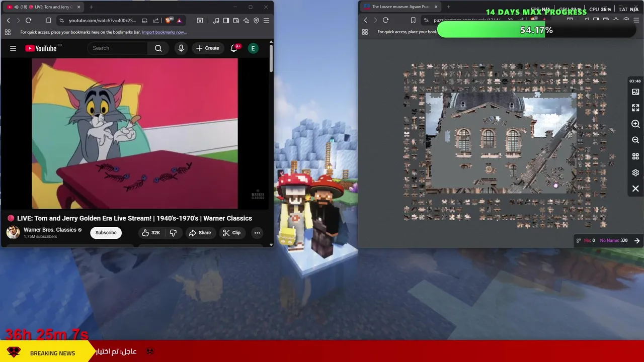The height and width of the screenshot is (362, 644).
Task: Open the YouTube guide hamburger menu
Action: [13, 48]
